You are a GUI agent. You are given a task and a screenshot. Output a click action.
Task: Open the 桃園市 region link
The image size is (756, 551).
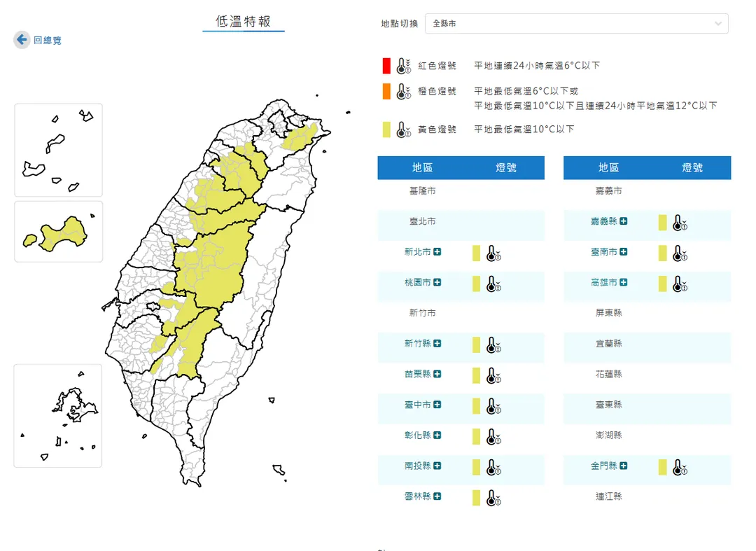point(417,282)
